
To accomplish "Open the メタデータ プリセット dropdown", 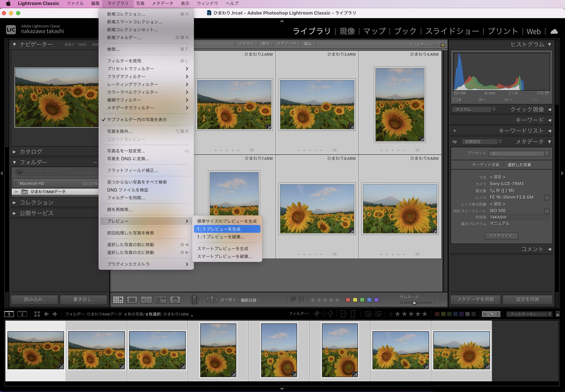I will (x=519, y=154).
